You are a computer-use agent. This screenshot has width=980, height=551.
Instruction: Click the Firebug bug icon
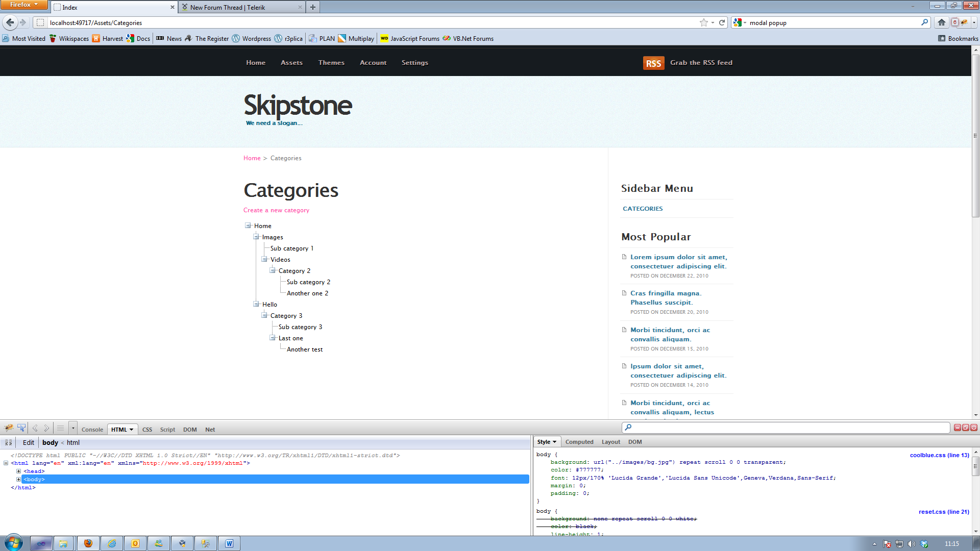[9, 428]
